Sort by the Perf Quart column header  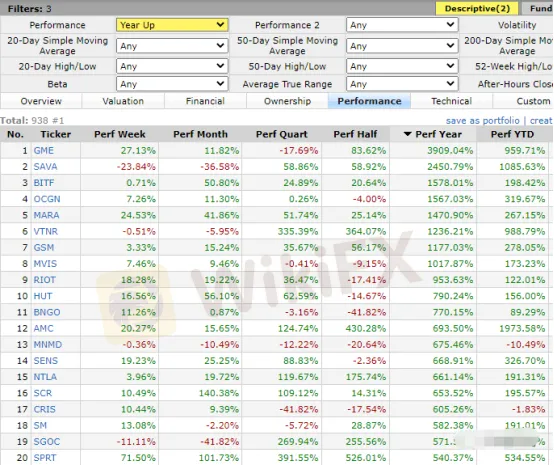click(x=282, y=134)
